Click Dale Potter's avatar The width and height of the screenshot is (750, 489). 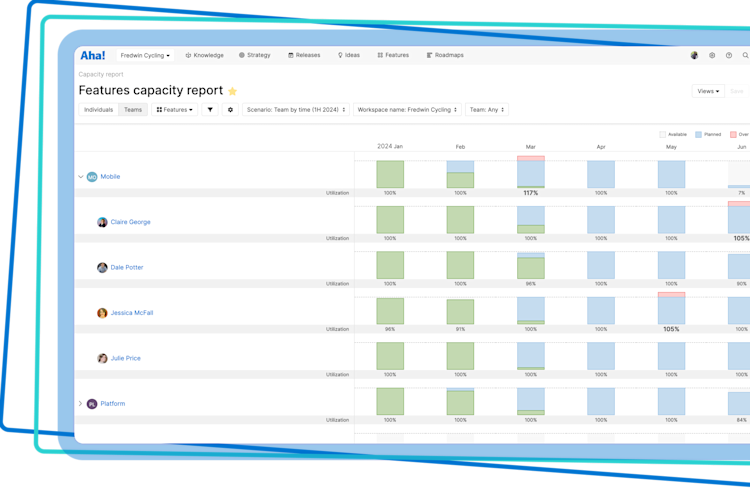pos(102,267)
